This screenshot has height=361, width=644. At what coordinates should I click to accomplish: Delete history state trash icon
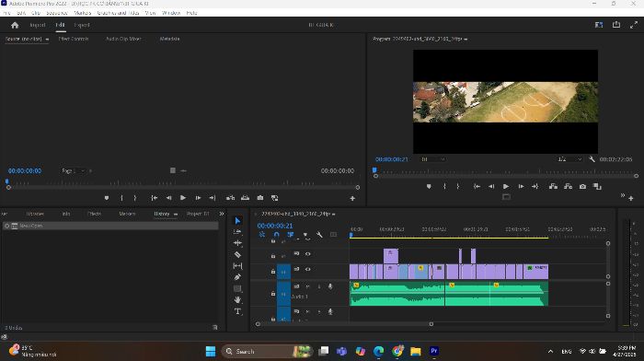point(214,328)
